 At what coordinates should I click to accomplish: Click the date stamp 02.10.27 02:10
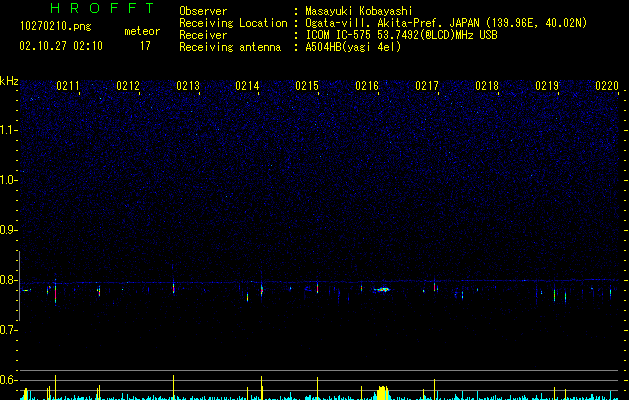point(61,46)
